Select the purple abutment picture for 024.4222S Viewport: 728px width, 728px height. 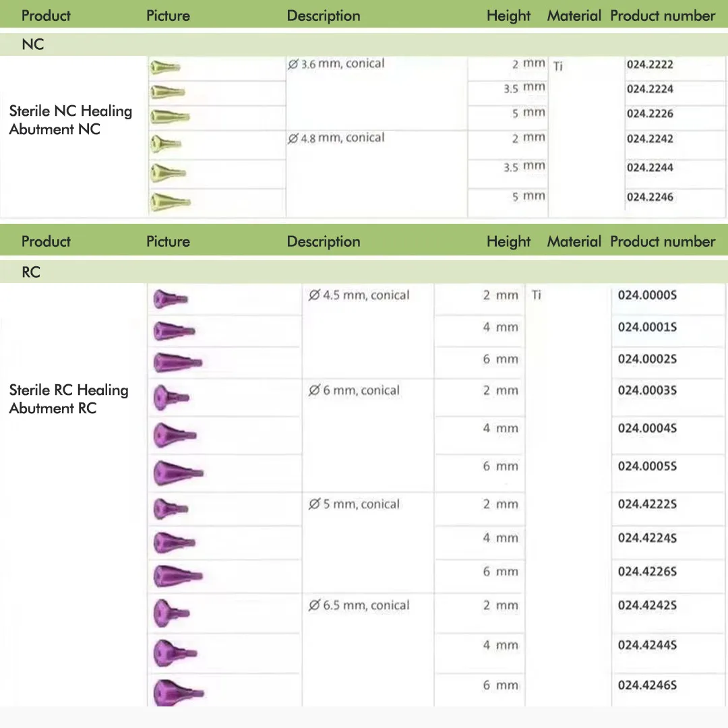tap(171, 509)
